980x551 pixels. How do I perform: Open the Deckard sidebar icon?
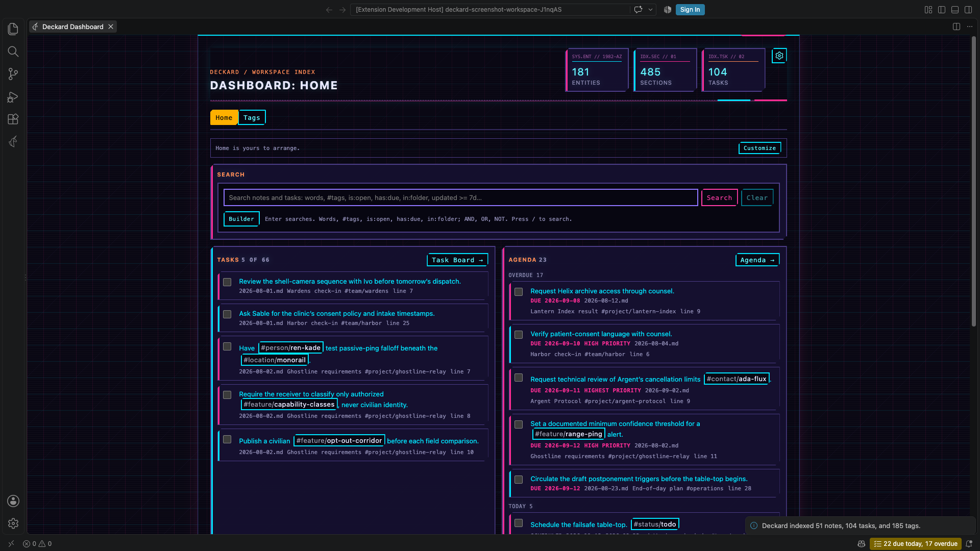pyautogui.click(x=13, y=141)
